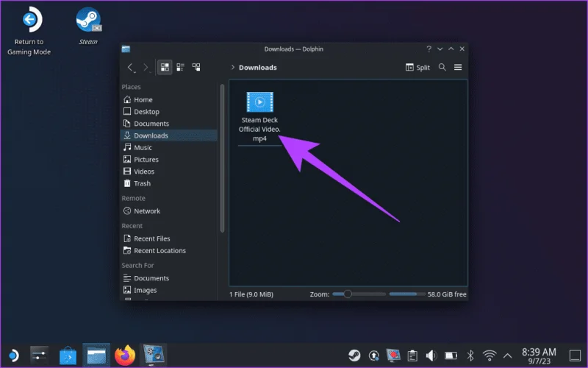Image resolution: width=588 pixels, height=368 pixels.
Task: Open the Dolphin hamburger menu
Action: click(458, 67)
